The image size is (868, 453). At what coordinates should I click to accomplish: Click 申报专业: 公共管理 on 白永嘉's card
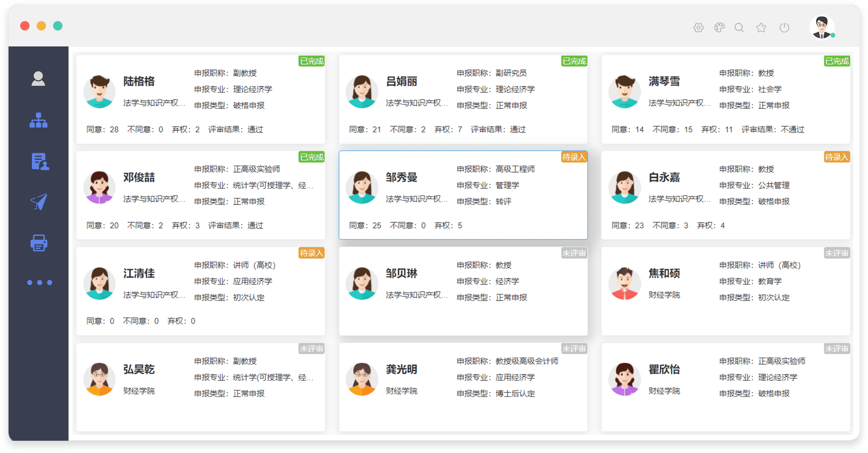[754, 185]
